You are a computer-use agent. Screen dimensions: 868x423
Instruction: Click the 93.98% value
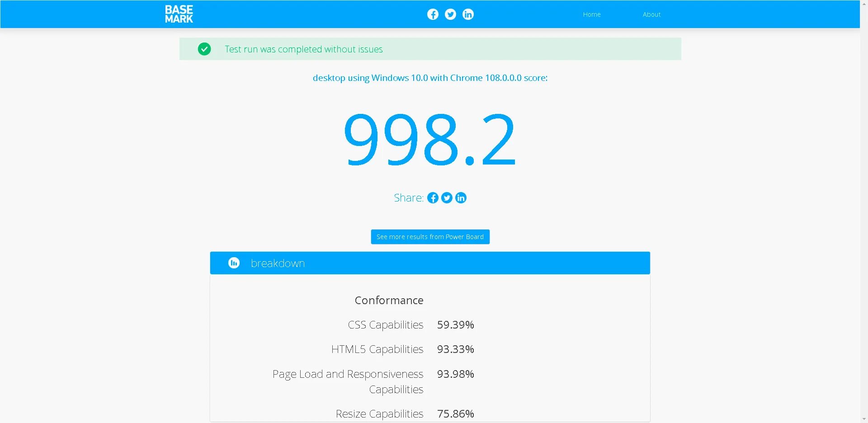tap(456, 374)
